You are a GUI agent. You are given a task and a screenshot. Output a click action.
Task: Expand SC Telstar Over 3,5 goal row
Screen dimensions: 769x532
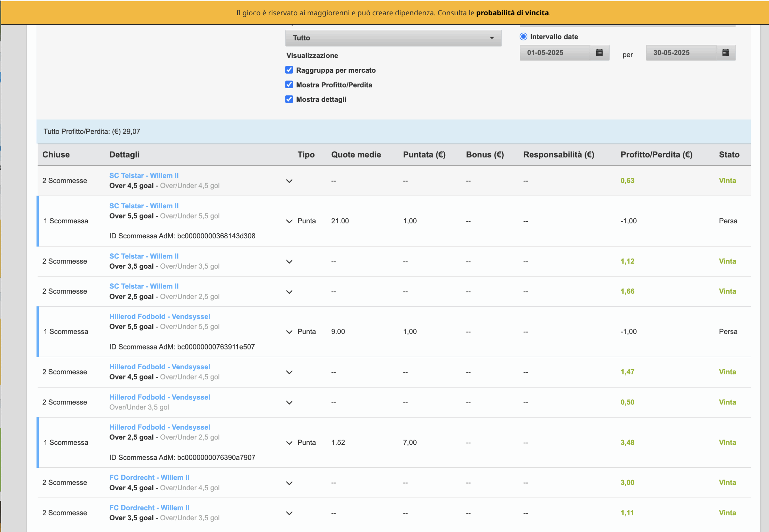[289, 262]
